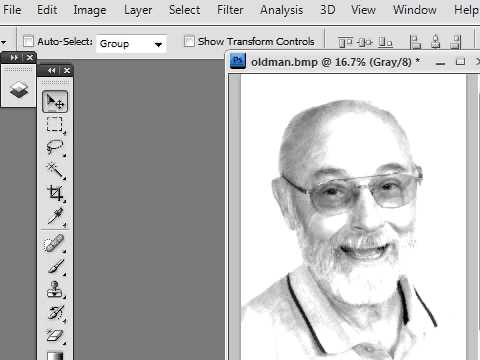The image size is (480, 360).
Task: Click Align Vertical Centers icon
Action: pos(365,42)
